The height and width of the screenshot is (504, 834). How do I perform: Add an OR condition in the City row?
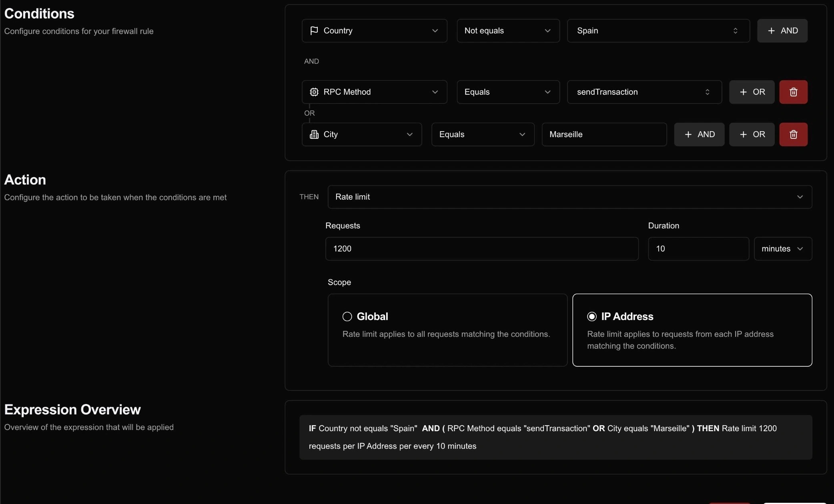(x=751, y=134)
